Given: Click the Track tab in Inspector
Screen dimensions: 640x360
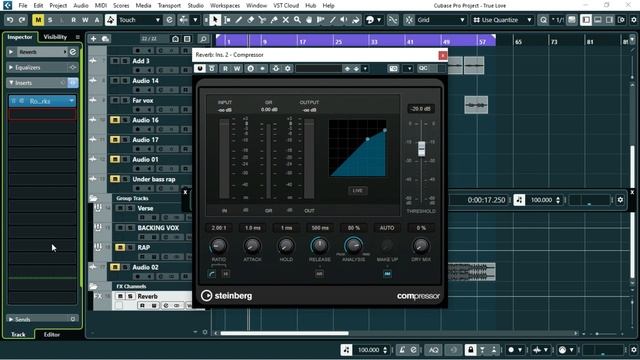Looking at the screenshot, I should point(18,334).
